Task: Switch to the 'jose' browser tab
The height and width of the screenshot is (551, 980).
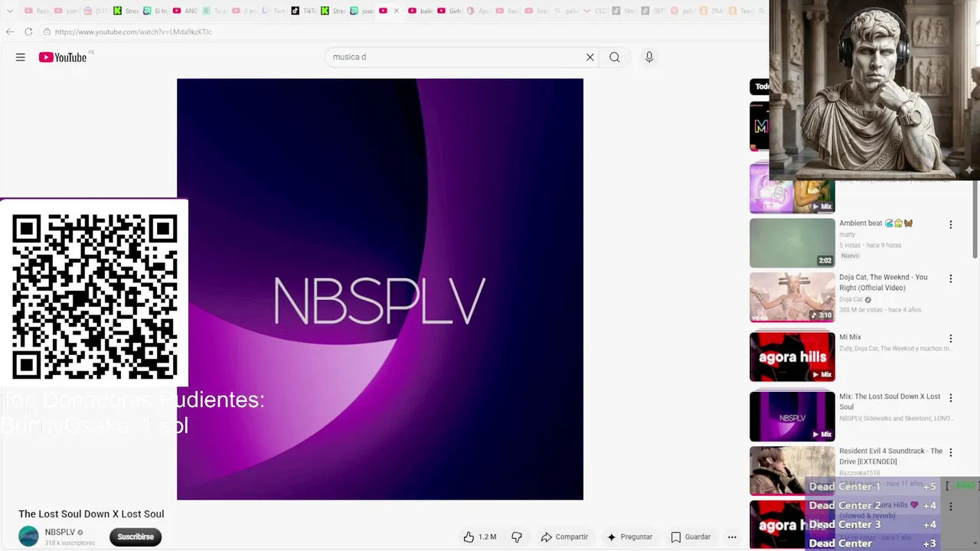Action: pyautogui.click(x=363, y=11)
